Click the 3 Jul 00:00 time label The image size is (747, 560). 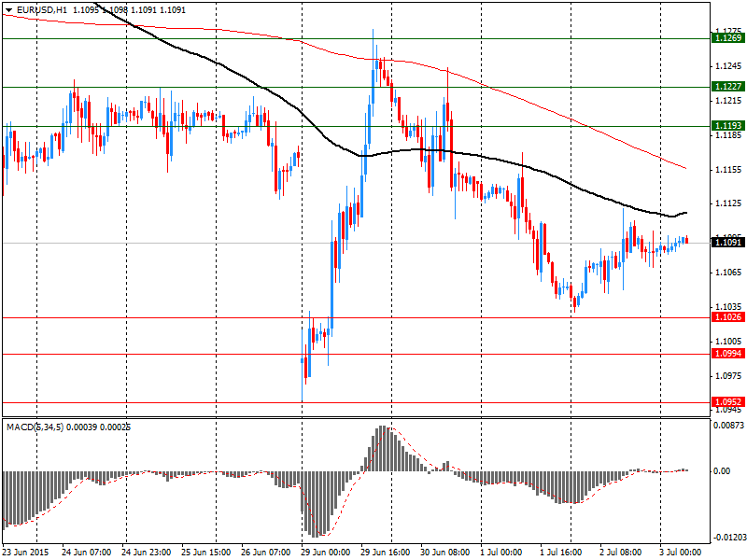pyautogui.click(x=681, y=553)
